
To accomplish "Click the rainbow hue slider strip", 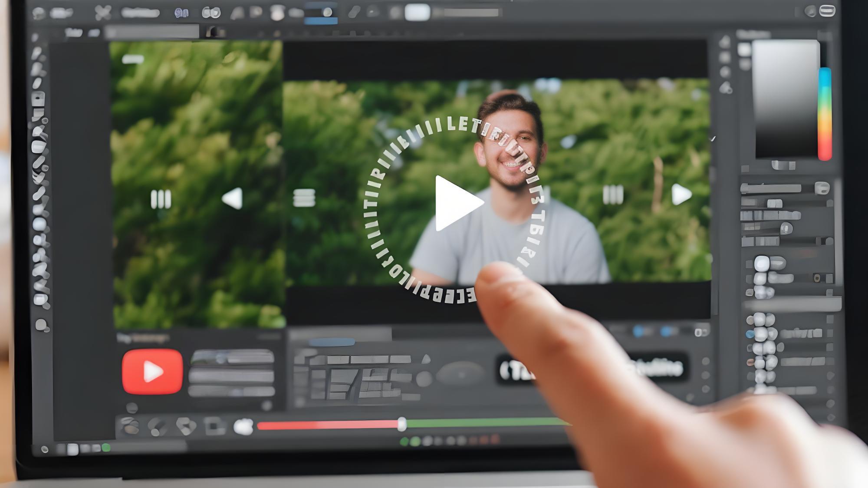I will 825,114.
